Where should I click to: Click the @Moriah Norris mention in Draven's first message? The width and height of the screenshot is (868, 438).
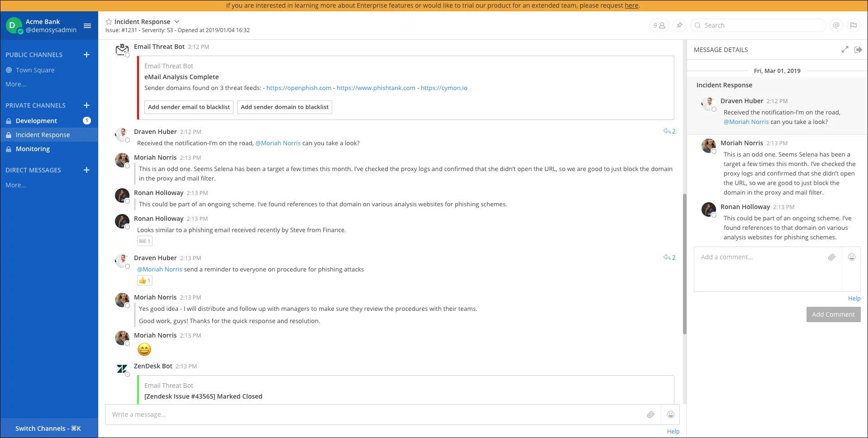click(278, 143)
